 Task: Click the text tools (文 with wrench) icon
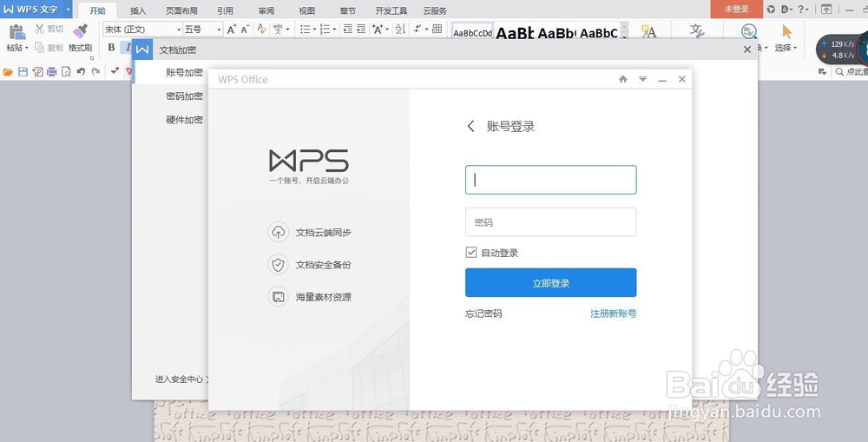(697, 31)
